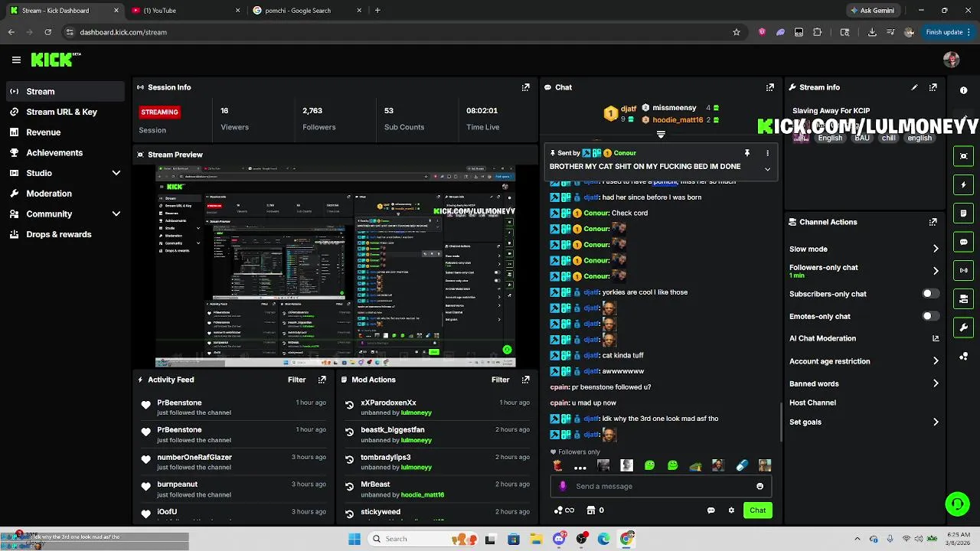Click the purple microphone icon in chat input
The width and height of the screenshot is (980, 551).
click(563, 486)
